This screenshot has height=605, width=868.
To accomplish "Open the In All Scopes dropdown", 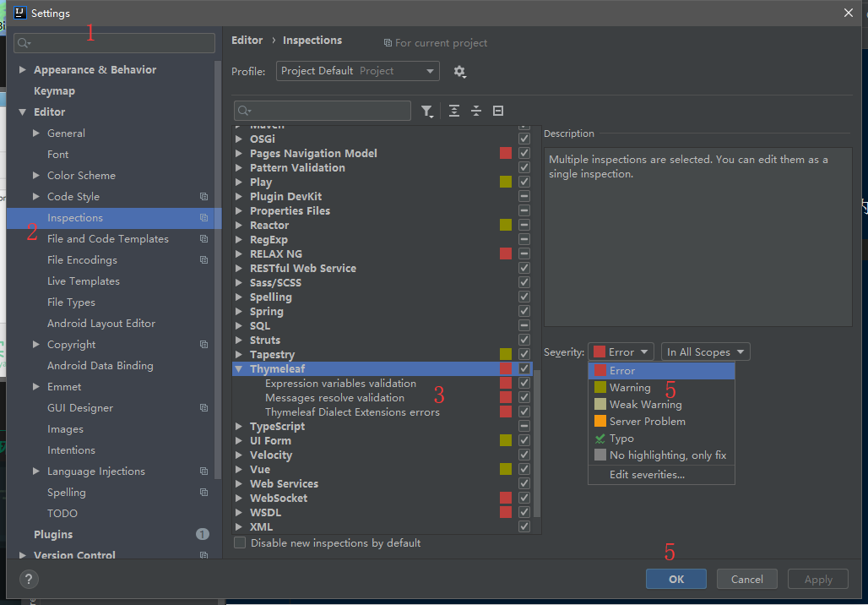I will pyautogui.click(x=706, y=352).
